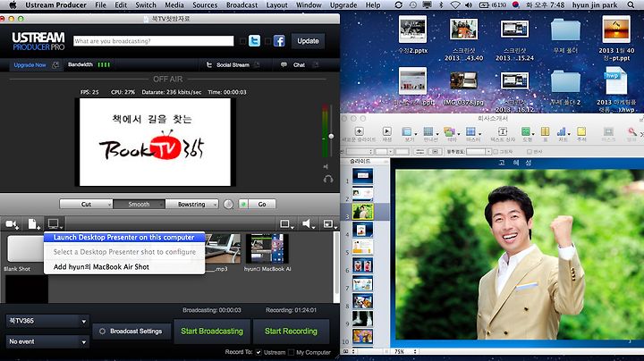The image size is (644, 361).
Task: Click the Facebook icon
Action: point(279,41)
